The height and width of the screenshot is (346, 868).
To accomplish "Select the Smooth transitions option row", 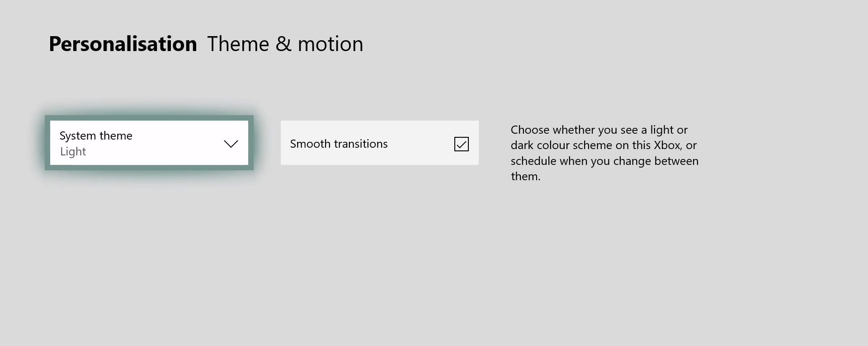I will pyautogui.click(x=380, y=143).
